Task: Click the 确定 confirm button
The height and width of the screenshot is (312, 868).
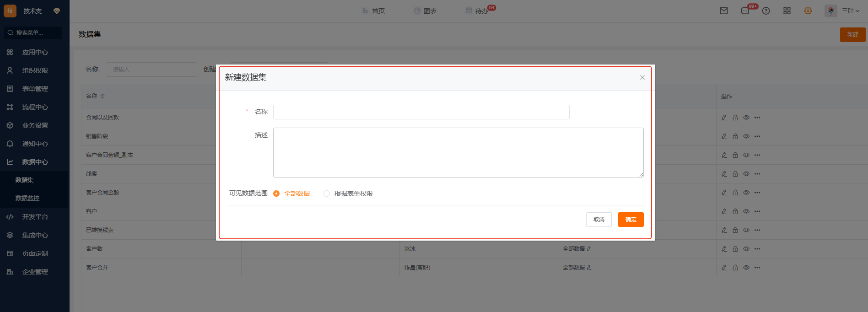Action: point(631,220)
